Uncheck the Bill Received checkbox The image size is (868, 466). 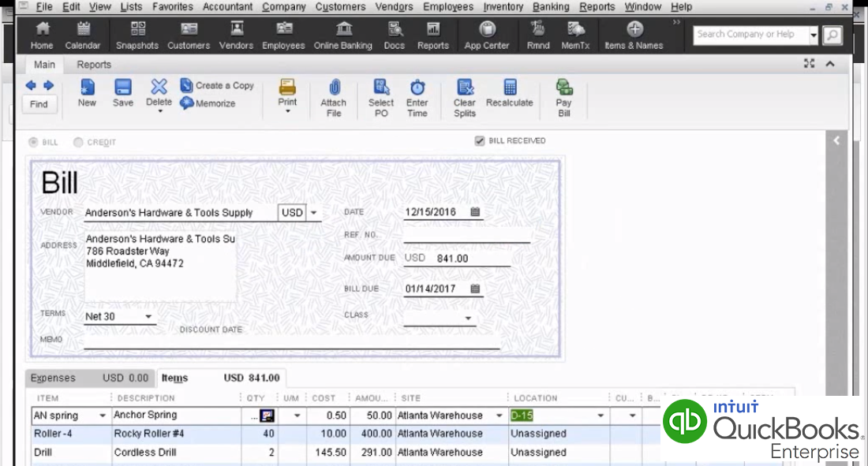[x=479, y=141]
